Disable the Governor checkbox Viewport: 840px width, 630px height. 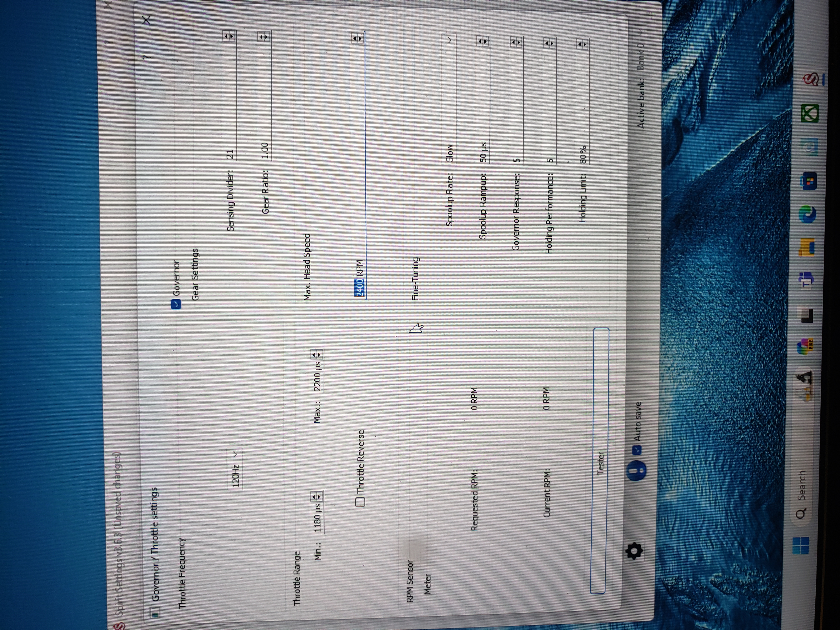(176, 304)
